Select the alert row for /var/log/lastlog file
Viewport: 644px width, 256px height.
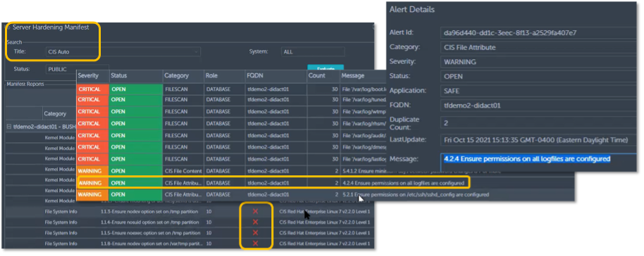(231, 159)
